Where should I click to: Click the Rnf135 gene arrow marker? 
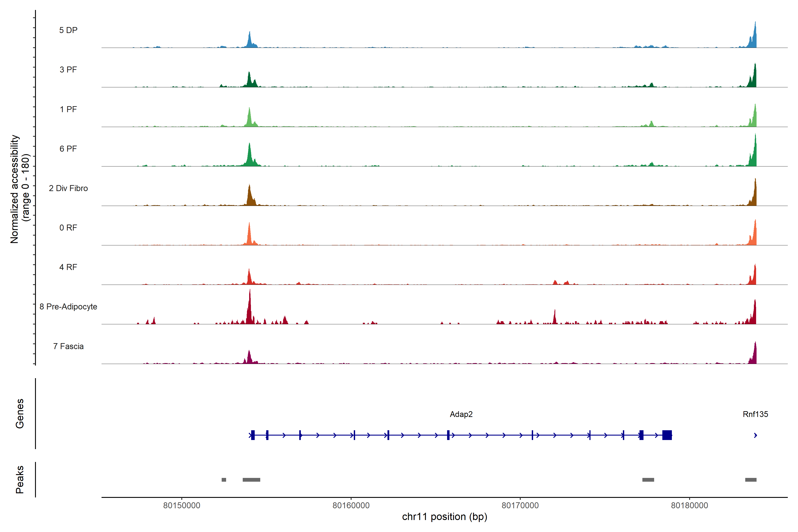point(755,435)
